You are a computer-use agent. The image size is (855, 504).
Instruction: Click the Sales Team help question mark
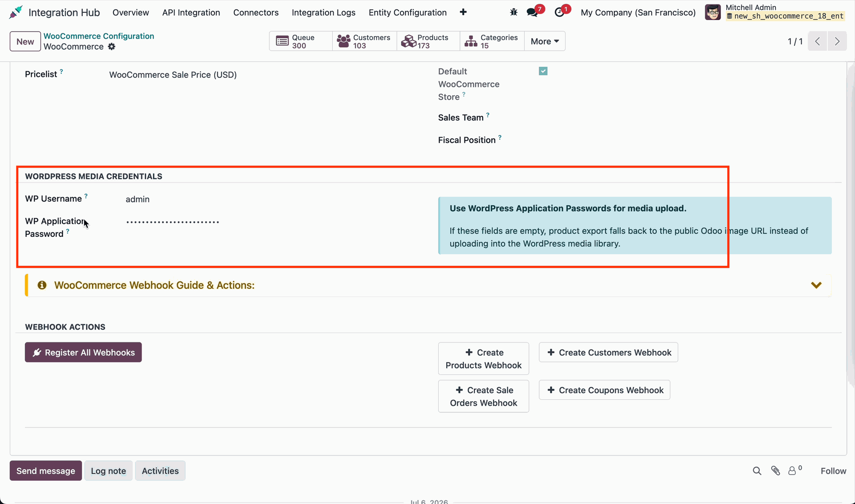(488, 115)
